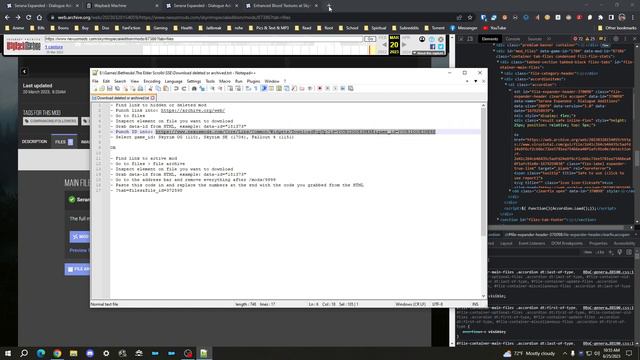Click Chrome's back navigation arrow

coord(7,18)
